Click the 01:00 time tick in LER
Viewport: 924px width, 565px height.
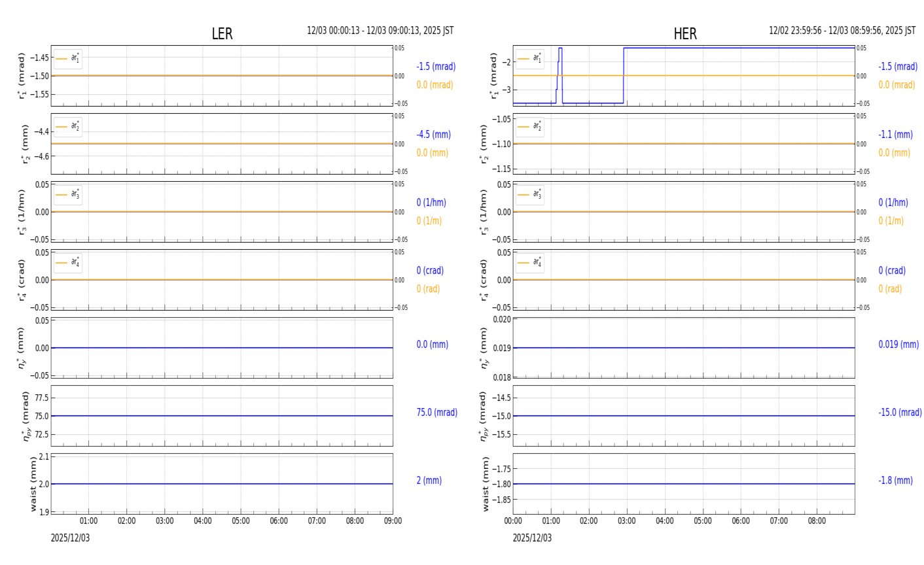(x=89, y=521)
